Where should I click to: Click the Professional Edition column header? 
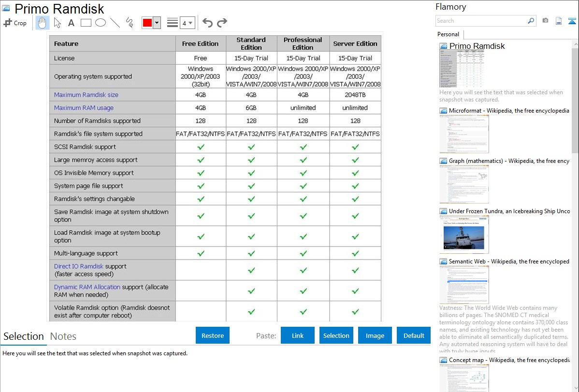pyautogui.click(x=303, y=44)
